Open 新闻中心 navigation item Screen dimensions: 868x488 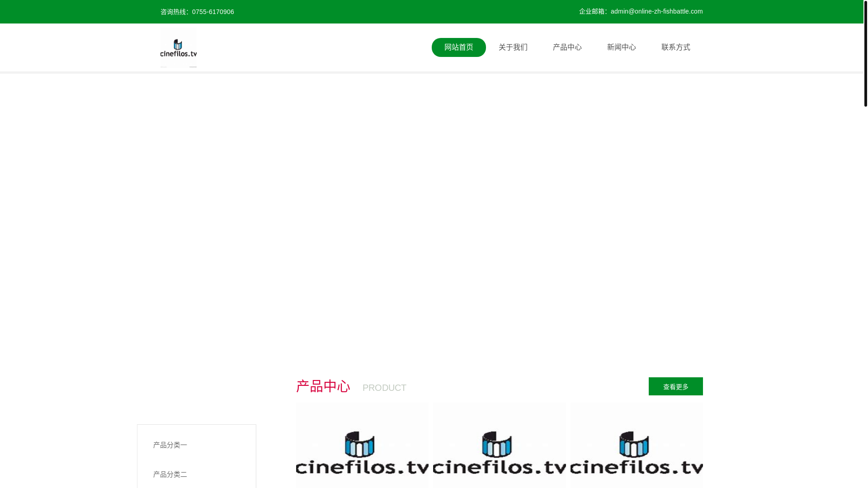(x=622, y=47)
